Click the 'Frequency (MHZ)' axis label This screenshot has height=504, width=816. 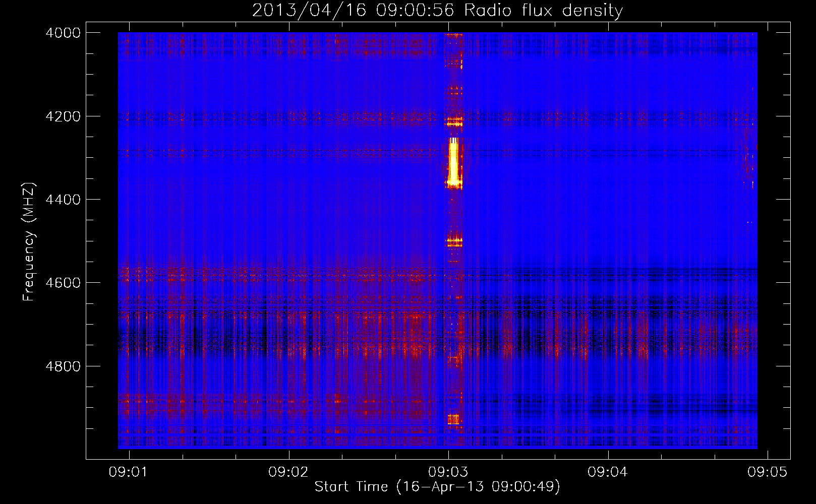(29, 242)
